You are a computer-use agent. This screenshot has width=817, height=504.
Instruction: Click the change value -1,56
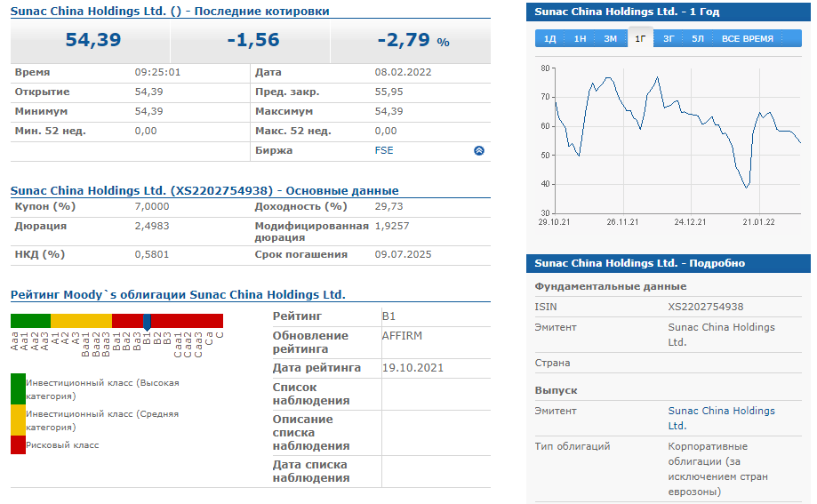[x=253, y=40]
